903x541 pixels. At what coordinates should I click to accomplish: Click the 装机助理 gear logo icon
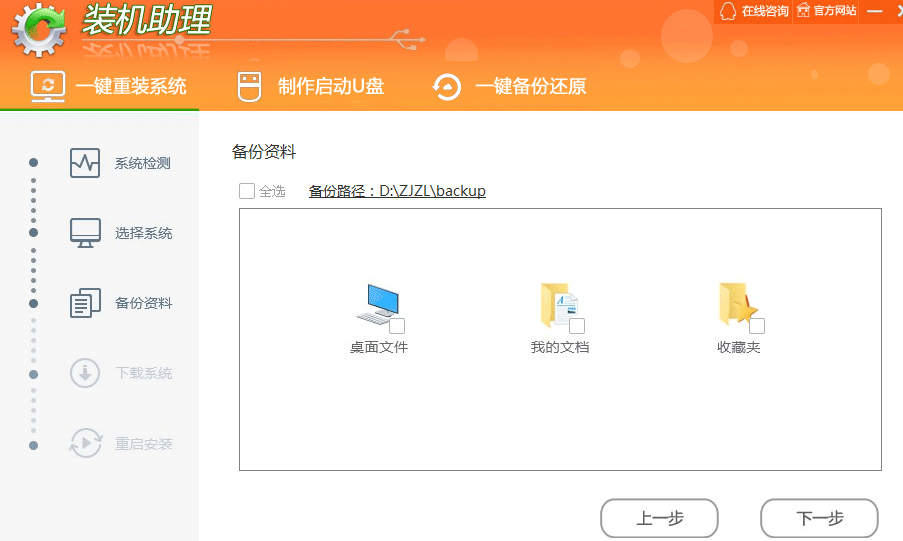pos(39,32)
